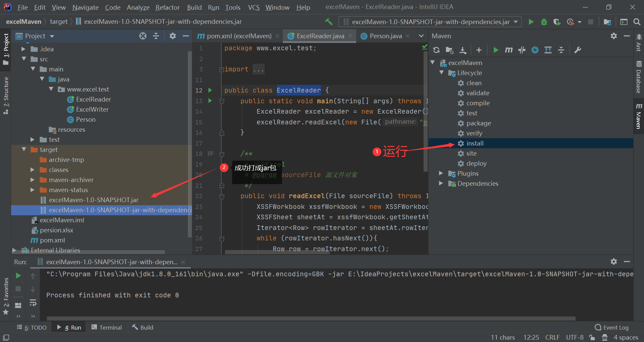644x342 pixels.
Task: Open the profiler run icon
Action: click(571, 22)
